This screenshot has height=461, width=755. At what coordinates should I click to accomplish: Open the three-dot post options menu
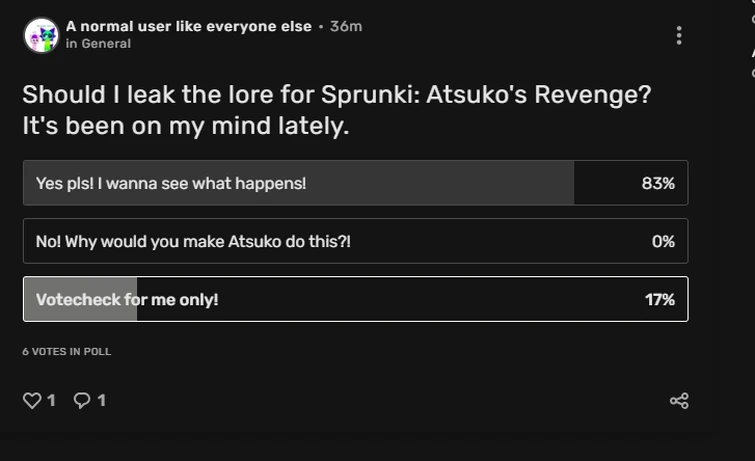(679, 36)
